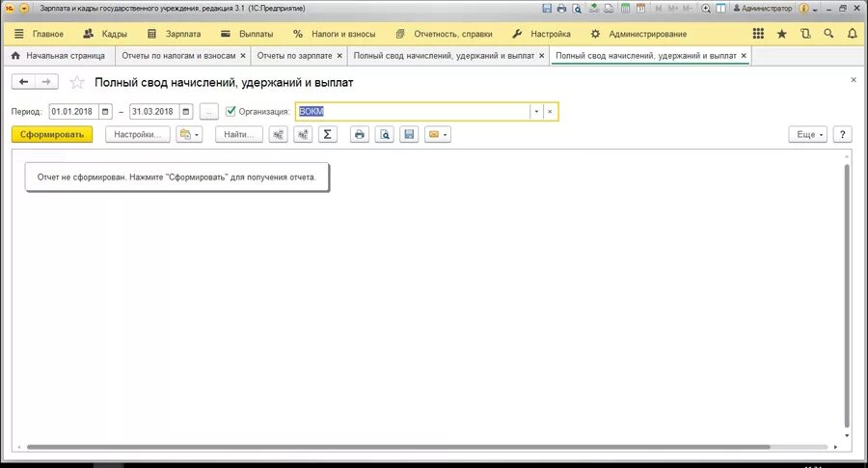Open favorites star in the yellow panel
The height and width of the screenshot is (468, 868).
tap(781, 34)
